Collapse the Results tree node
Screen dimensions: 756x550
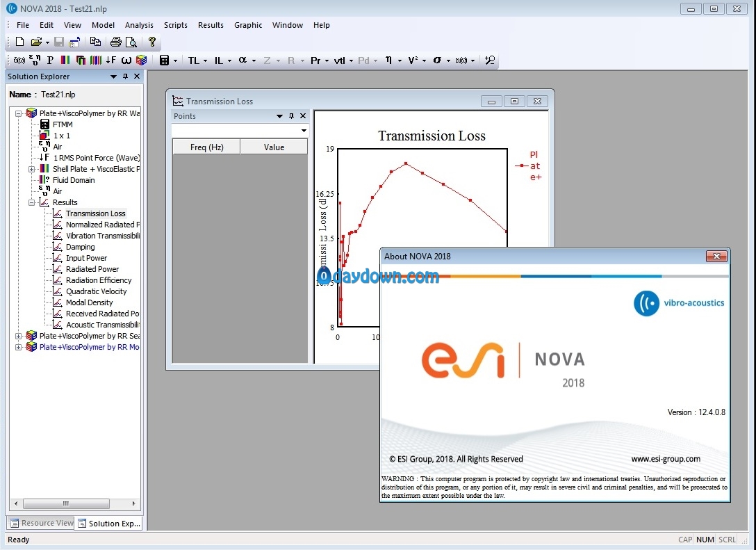pos(31,202)
